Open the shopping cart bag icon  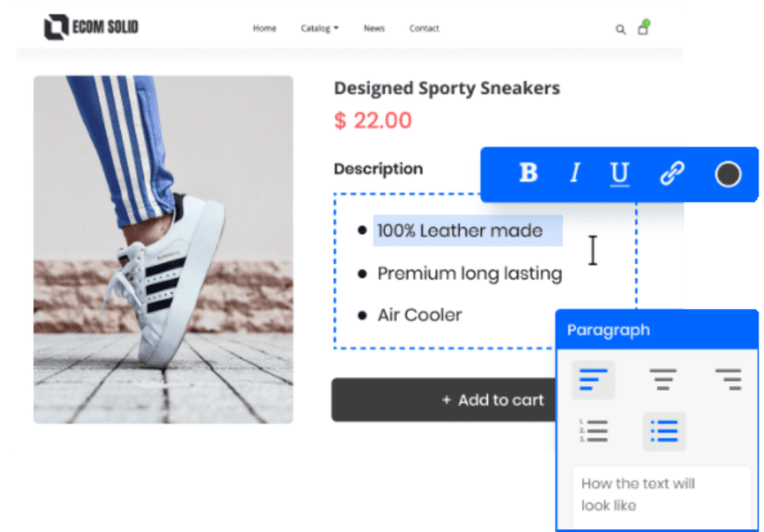tap(643, 28)
